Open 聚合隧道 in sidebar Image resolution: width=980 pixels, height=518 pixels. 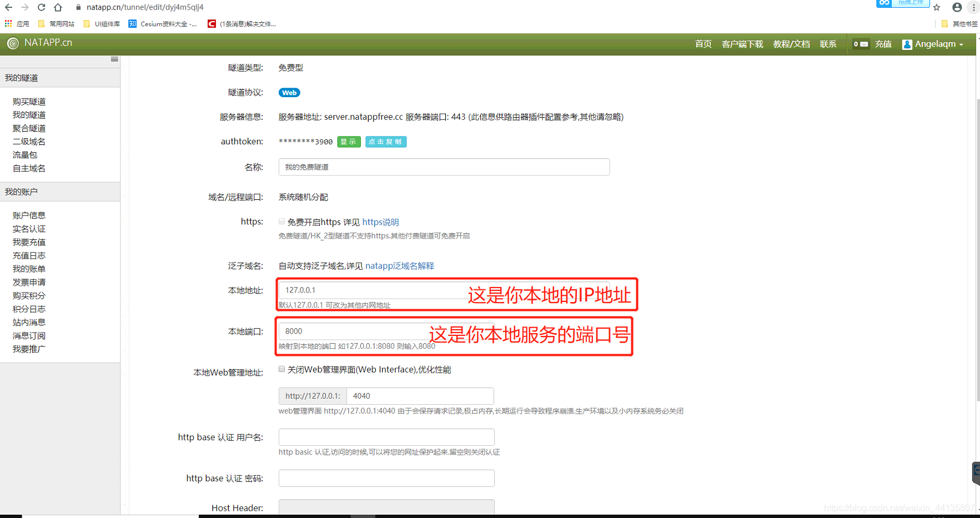pos(29,128)
